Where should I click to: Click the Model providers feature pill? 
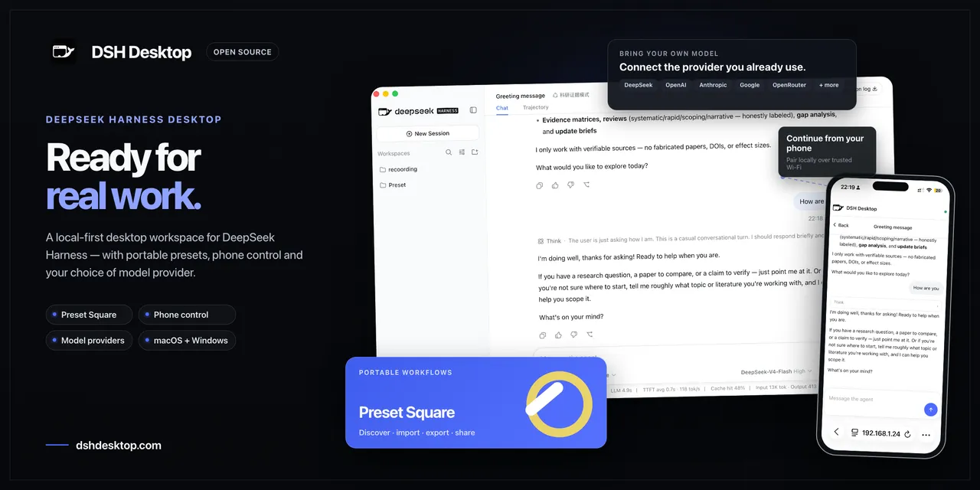(89, 341)
